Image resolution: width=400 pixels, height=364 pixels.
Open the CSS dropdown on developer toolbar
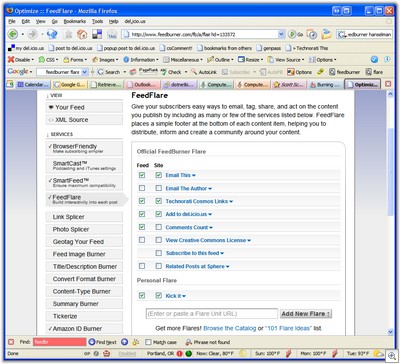click(x=48, y=59)
